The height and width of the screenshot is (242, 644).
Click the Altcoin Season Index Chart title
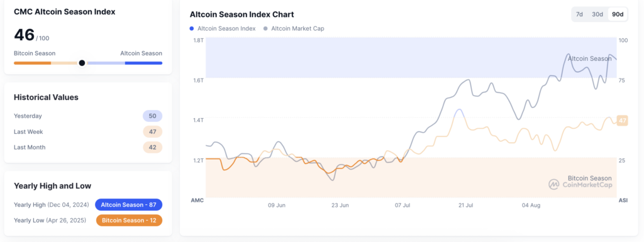click(x=241, y=14)
